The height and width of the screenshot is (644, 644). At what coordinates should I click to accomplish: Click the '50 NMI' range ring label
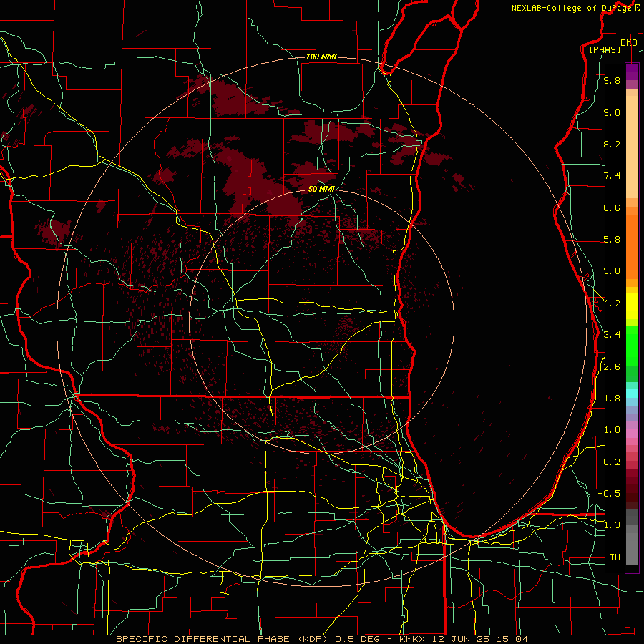(321, 189)
